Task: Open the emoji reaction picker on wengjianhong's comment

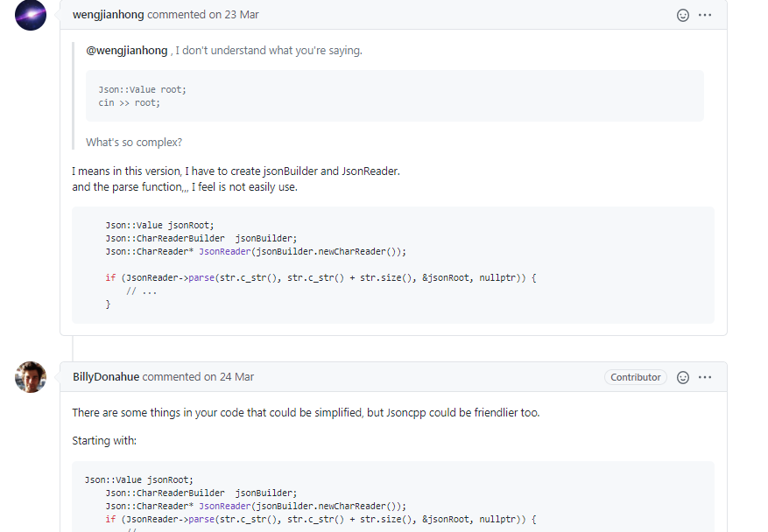Action: point(682,15)
